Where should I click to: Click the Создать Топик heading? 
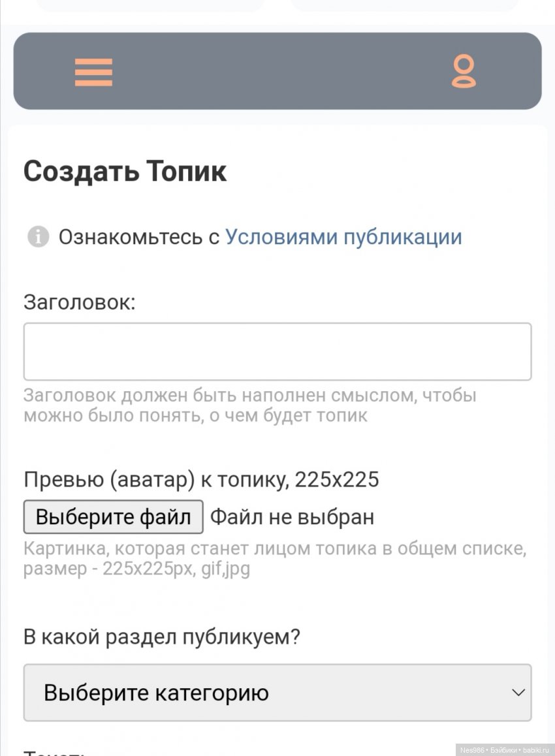[125, 172]
